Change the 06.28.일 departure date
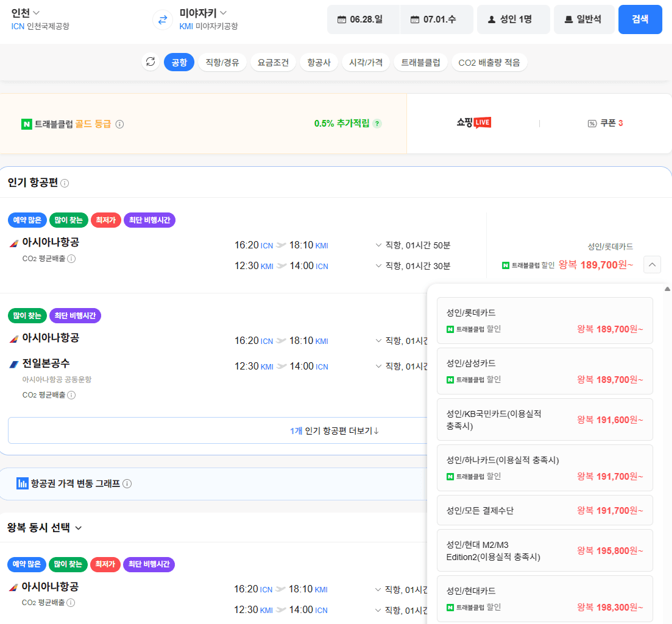The height and width of the screenshot is (624, 672). point(364,19)
